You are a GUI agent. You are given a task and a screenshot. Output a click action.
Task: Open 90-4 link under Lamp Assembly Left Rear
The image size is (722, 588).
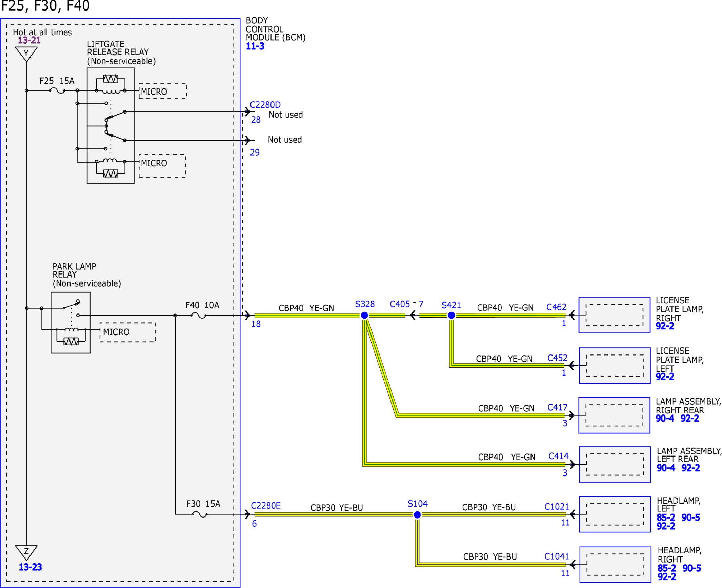click(x=666, y=468)
